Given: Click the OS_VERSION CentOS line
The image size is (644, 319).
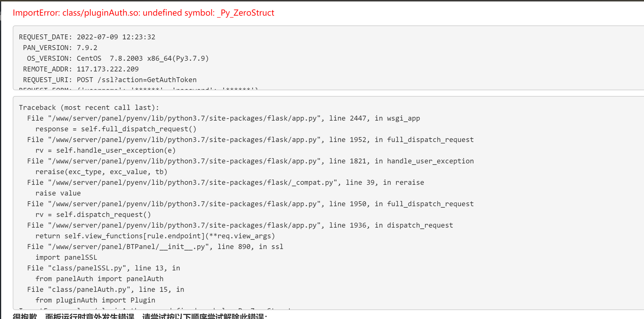Looking at the screenshot, I should (x=118, y=58).
